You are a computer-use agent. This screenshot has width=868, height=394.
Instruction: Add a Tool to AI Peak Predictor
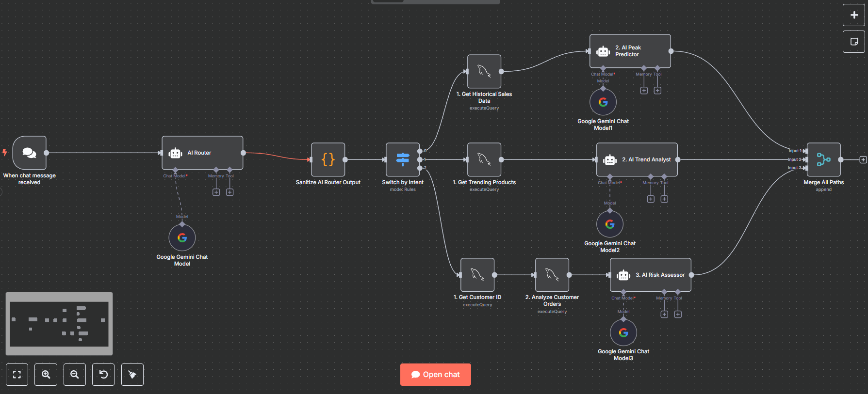tap(657, 91)
